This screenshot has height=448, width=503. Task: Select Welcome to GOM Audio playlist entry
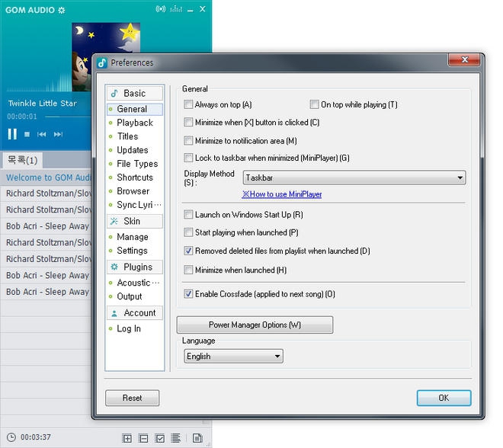(46, 178)
